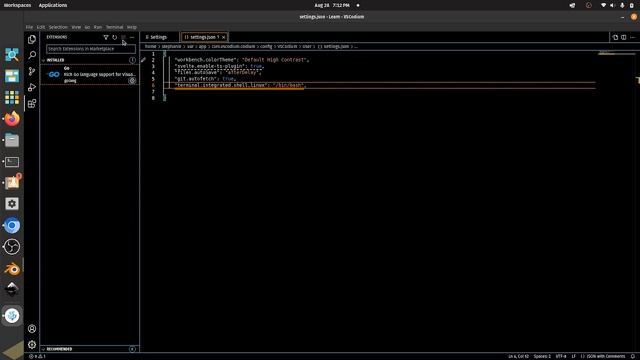Image resolution: width=640 pixels, height=360 pixels.
Task: Open the Go extension manage gear
Action: tap(132, 80)
